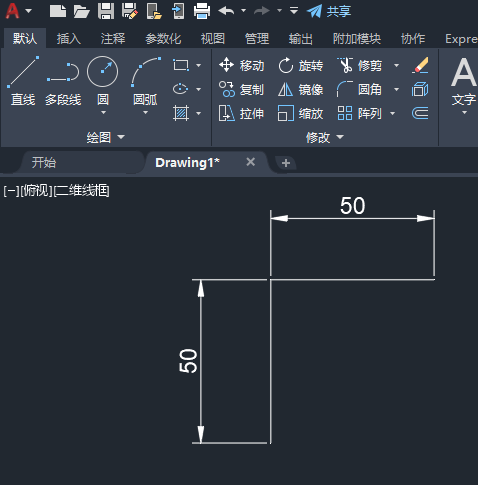Image resolution: width=478 pixels, height=485 pixels.
Task: Open the 修剪 trim dropdown arrow
Action: pos(396,65)
